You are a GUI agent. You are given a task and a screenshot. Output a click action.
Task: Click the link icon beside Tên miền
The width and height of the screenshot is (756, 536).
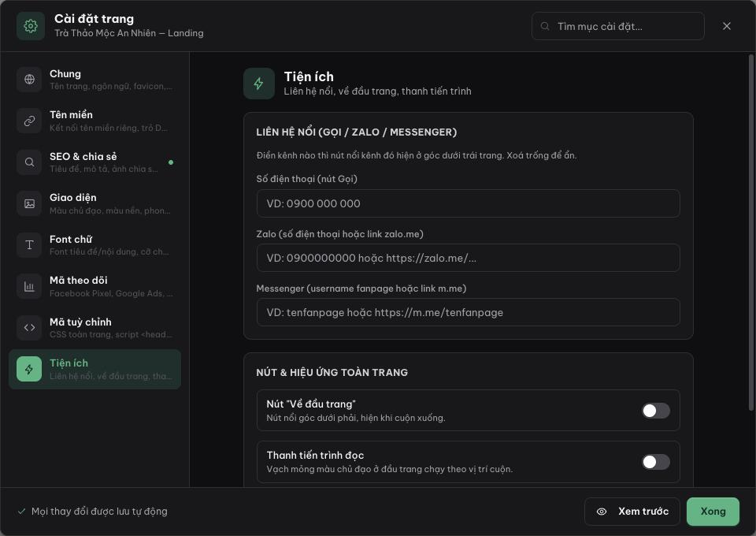(29, 121)
